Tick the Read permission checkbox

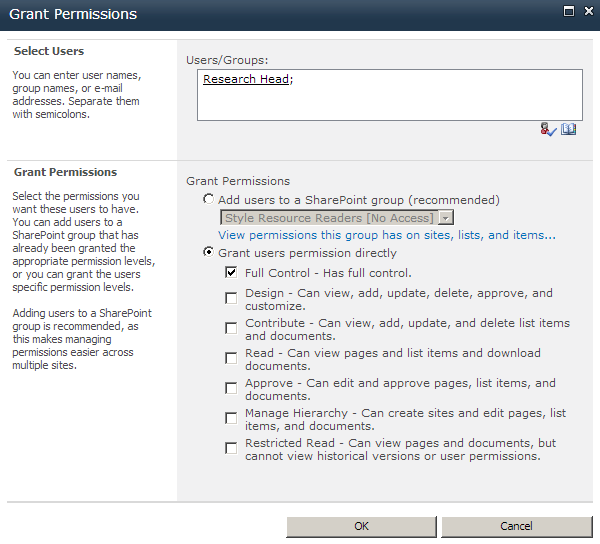232,357
